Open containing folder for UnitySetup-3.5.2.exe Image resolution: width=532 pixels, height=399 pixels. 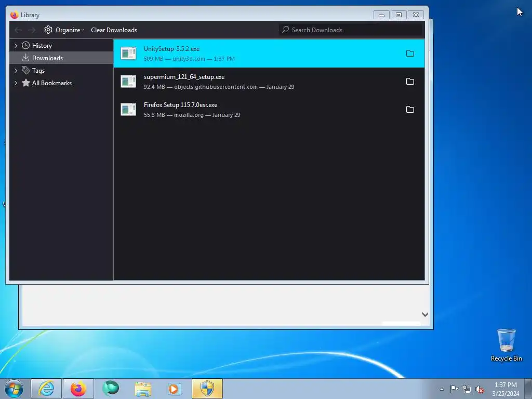click(410, 54)
